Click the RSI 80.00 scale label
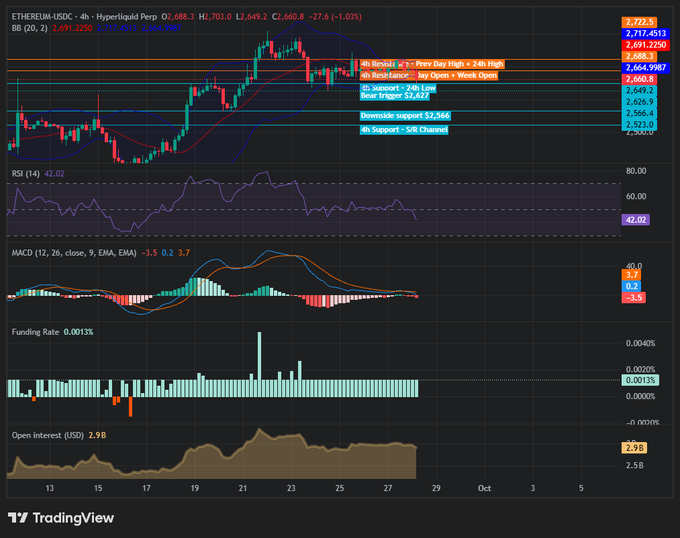680x538 pixels. coord(636,171)
